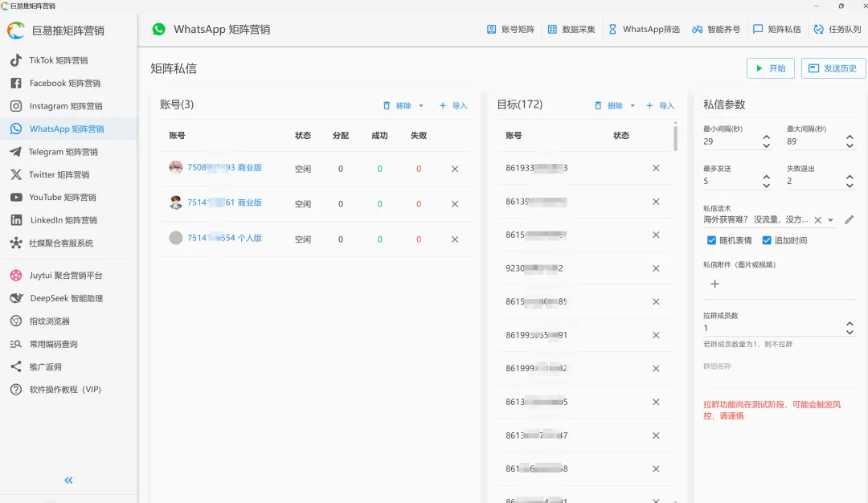Click the 分配 column header
This screenshot has height=503, width=868.
pyautogui.click(x=341, y=136)
